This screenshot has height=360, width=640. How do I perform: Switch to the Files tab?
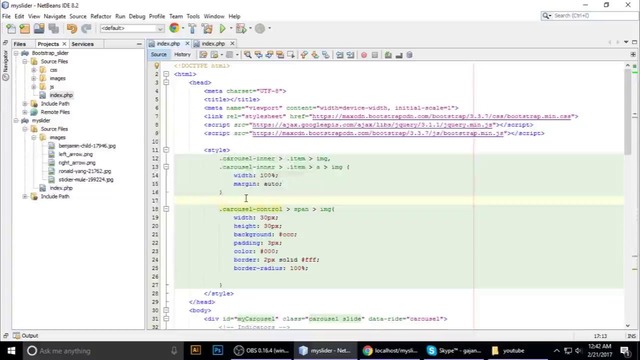click(20, 44)
